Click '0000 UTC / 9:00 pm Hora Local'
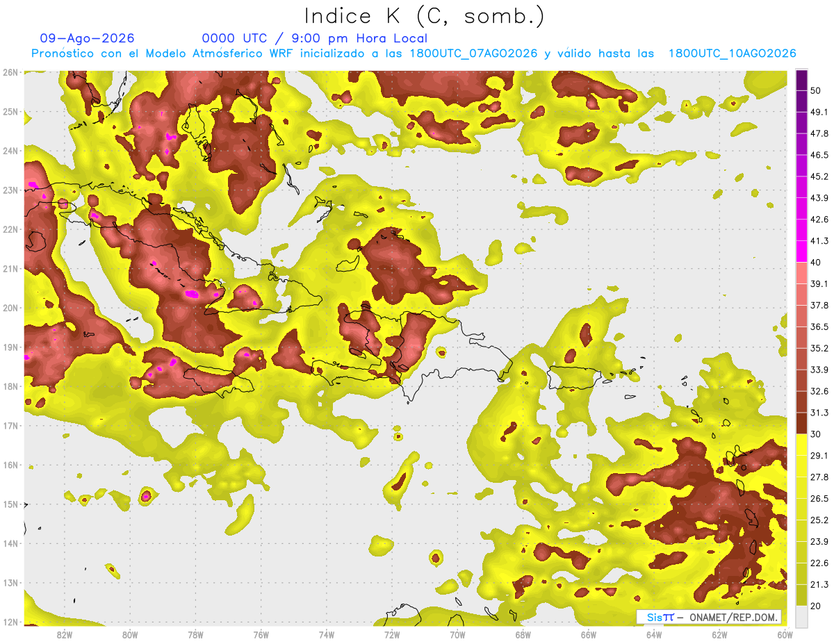The width and height of the screenshot is (834, 644). 315,39
